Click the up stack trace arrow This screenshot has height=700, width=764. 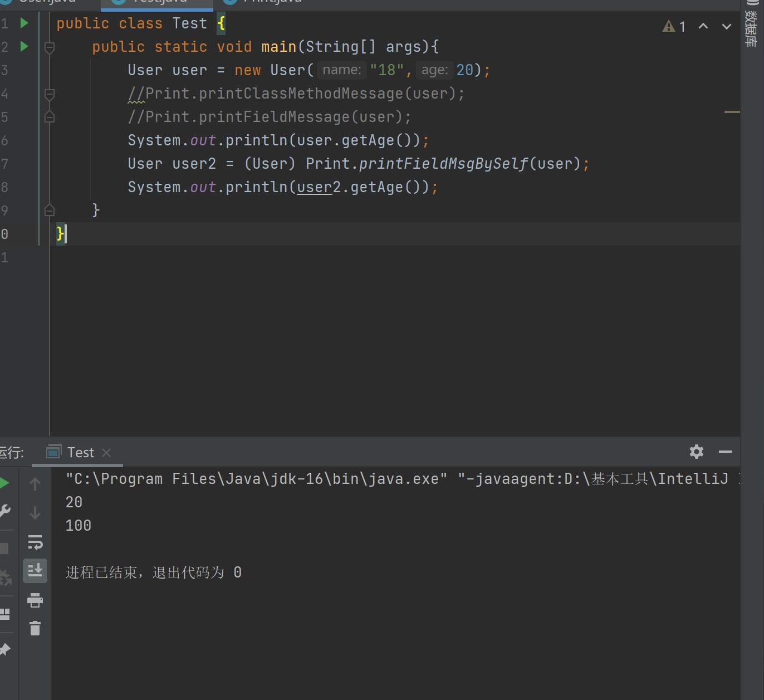point(35,484)
